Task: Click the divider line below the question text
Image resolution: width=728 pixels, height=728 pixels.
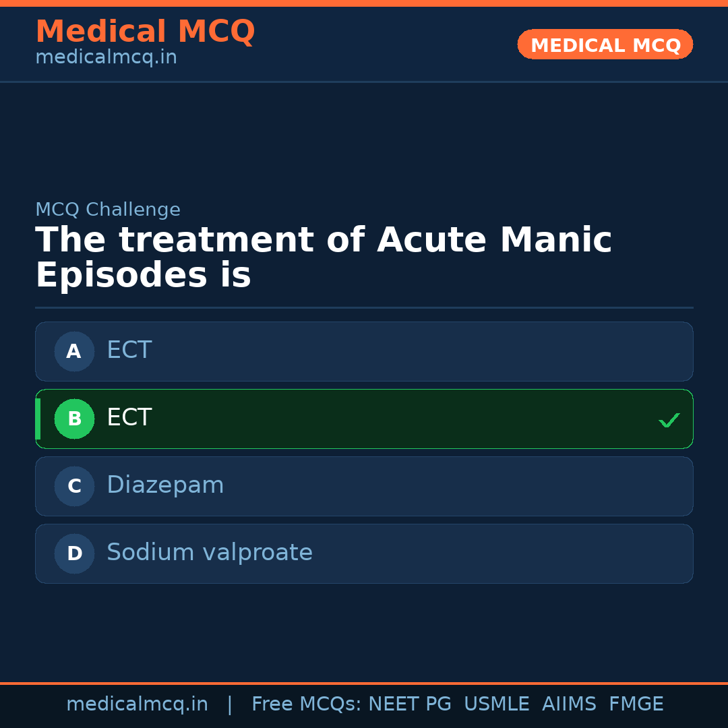Action: [364, 307]
